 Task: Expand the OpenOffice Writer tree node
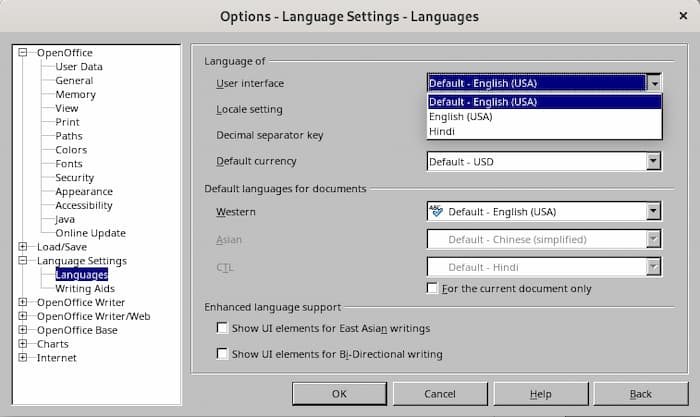pyautogui.click(x=24, y=302)
